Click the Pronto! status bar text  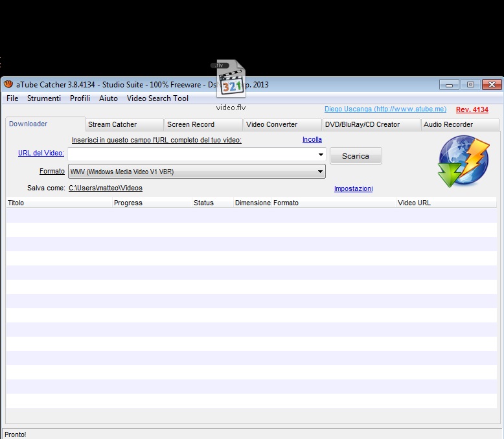[15, 434]
